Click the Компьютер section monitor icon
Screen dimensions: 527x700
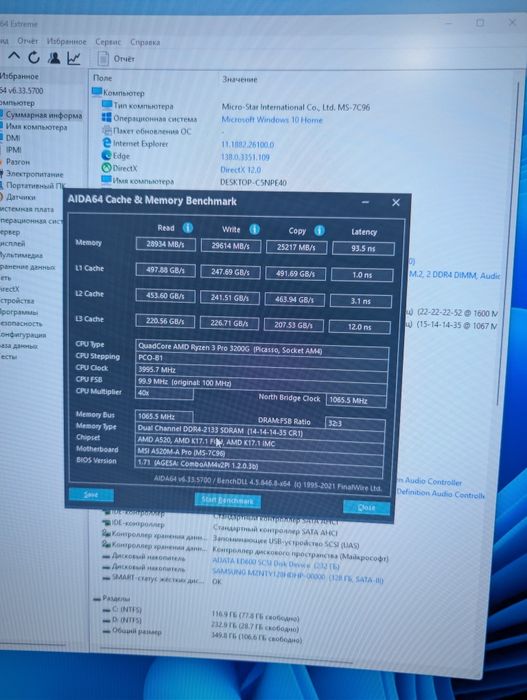click(x=96, y=92)
